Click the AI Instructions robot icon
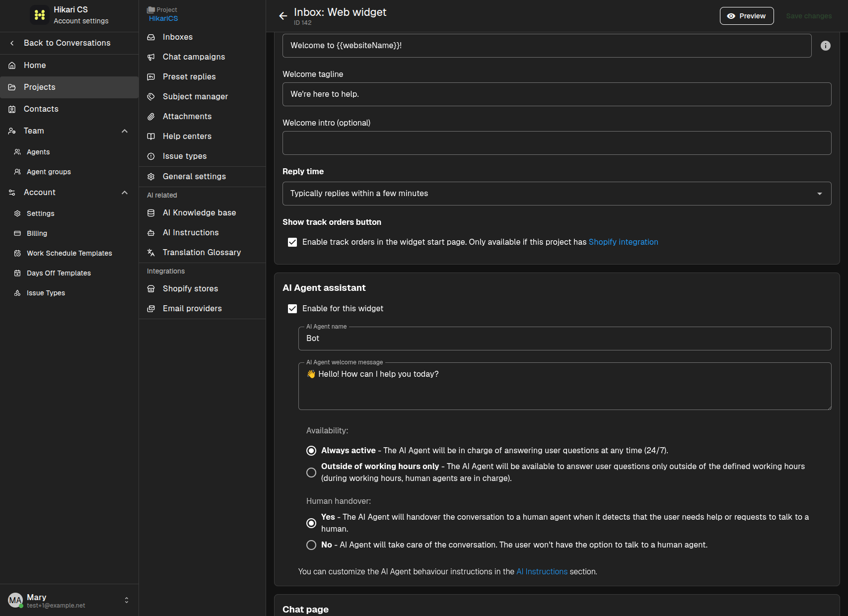 tap(151, 233)
